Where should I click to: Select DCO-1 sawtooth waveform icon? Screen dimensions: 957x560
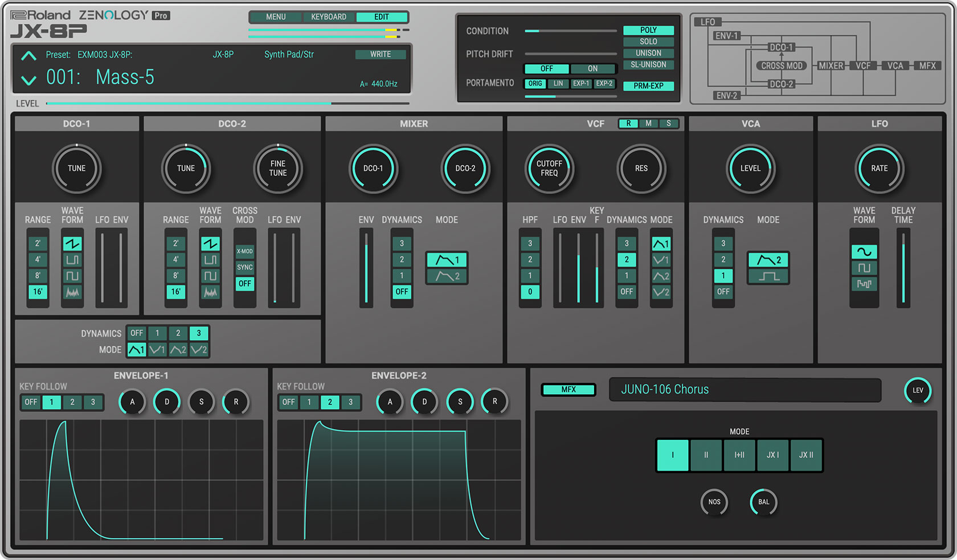tap(72, 244)
